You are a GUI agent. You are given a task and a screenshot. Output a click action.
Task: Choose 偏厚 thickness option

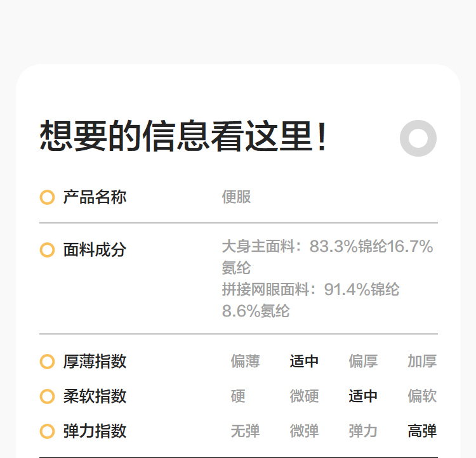pyautogui.click(x=363, y=362)
